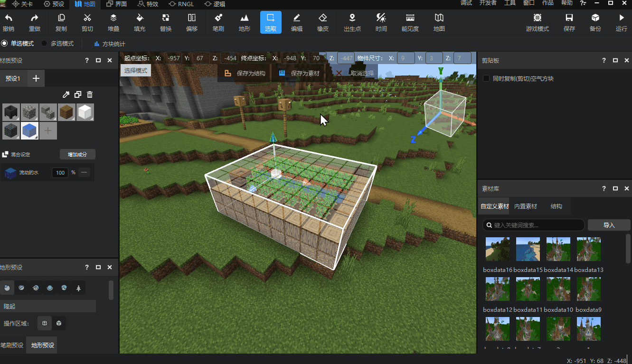Toggle 同时复制(剪切)空气方块 checkbox
632x364 pixels.
486,78
